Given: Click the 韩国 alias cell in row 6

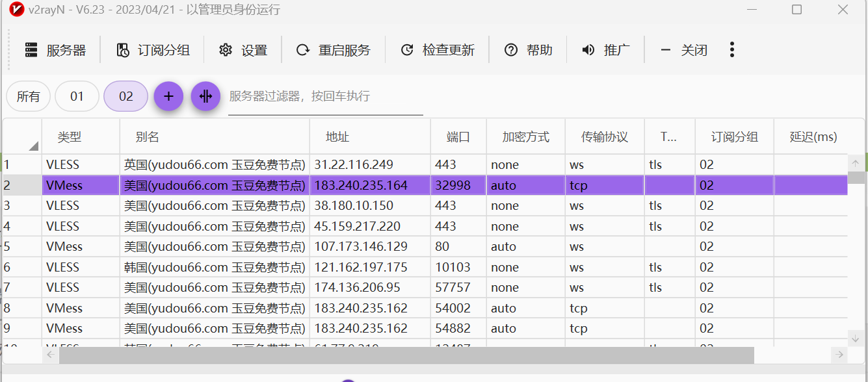Looking at the screenshot, I should pyautogui.click(x=215, y=268).
